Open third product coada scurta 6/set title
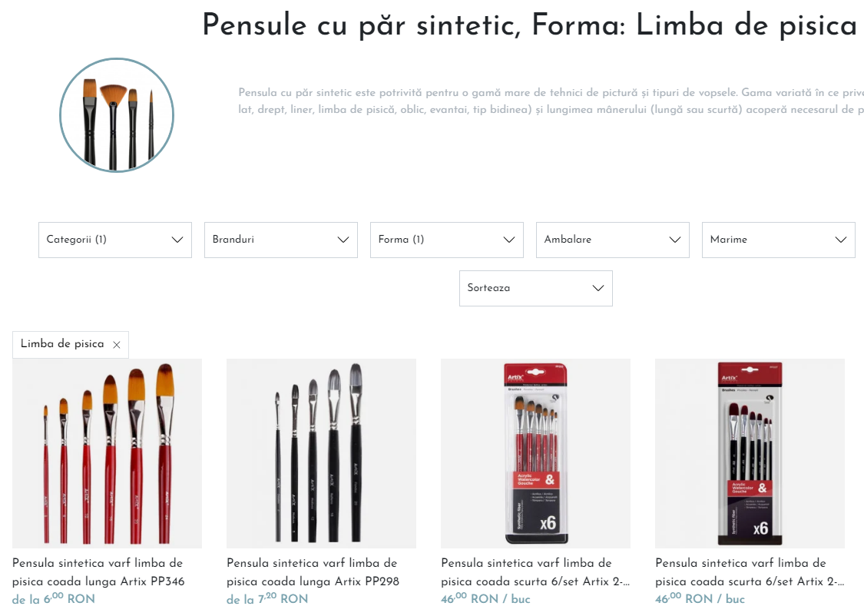The width and height of the screenshot is (864, 616). [x=535, y=572]
